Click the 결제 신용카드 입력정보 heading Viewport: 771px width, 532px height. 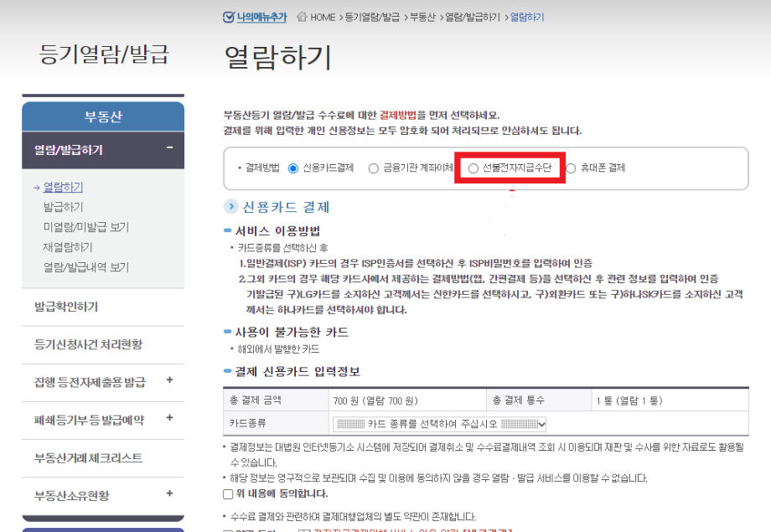pyautogui.click(x=298, y=372)
